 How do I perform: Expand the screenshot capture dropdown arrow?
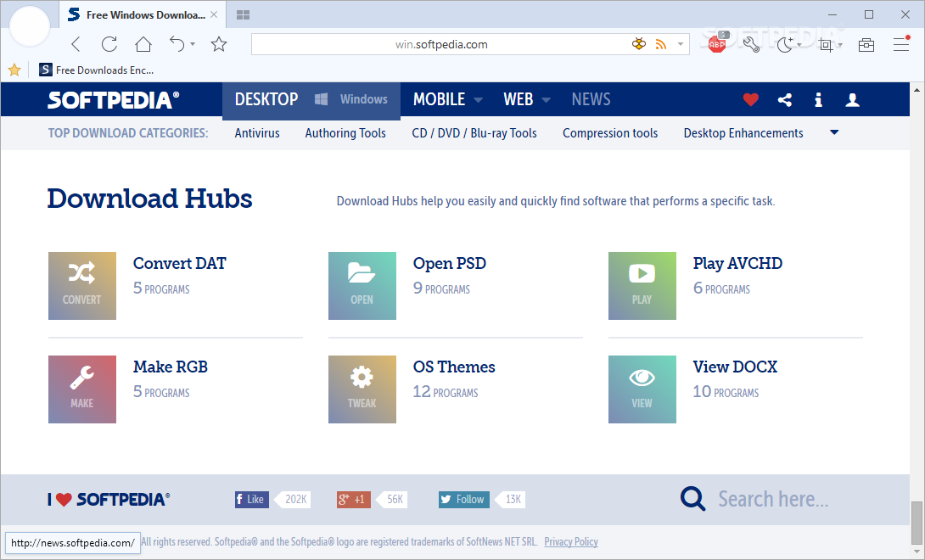pyautogui.click(x=840, y=45)
